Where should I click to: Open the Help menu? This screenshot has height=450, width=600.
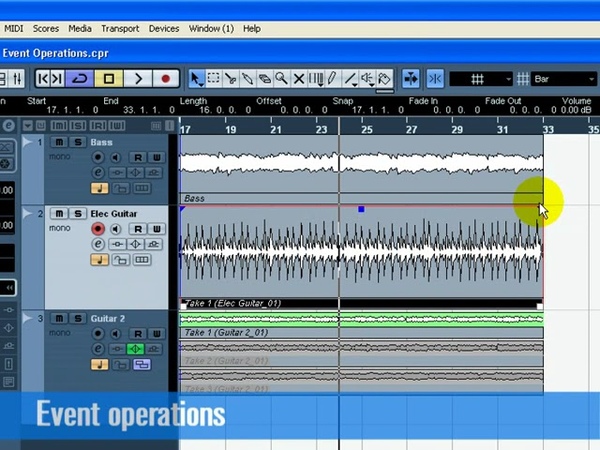[x=252, y=29]
